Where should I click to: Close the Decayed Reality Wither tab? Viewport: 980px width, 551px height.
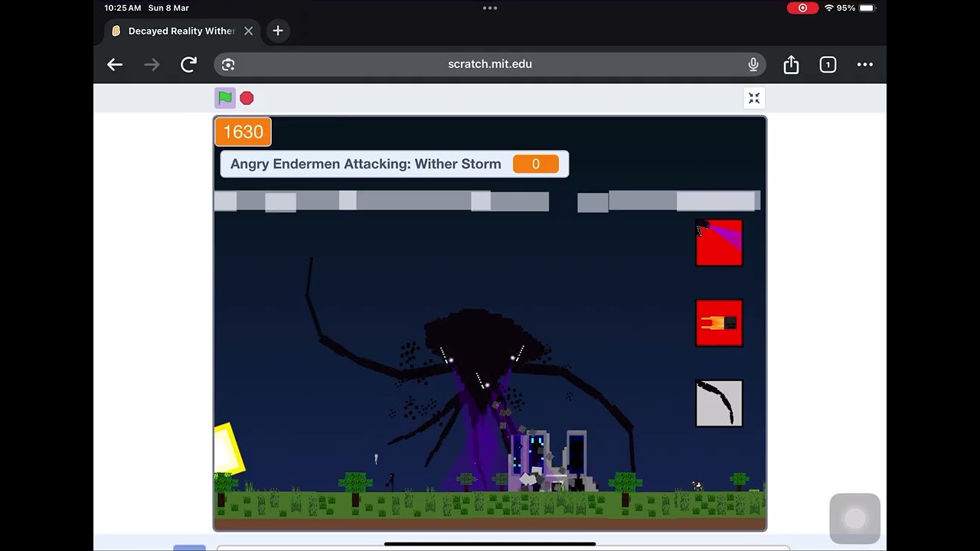point(248,31)
